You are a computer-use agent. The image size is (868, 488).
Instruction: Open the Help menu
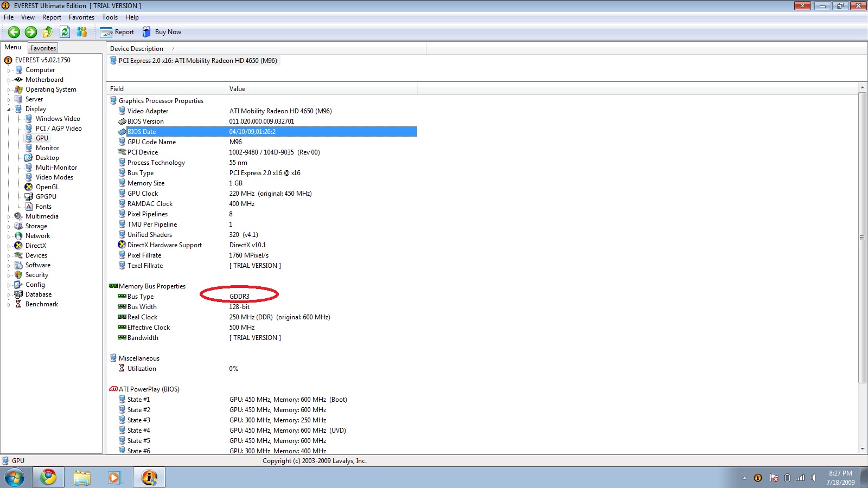coord(132,17)
